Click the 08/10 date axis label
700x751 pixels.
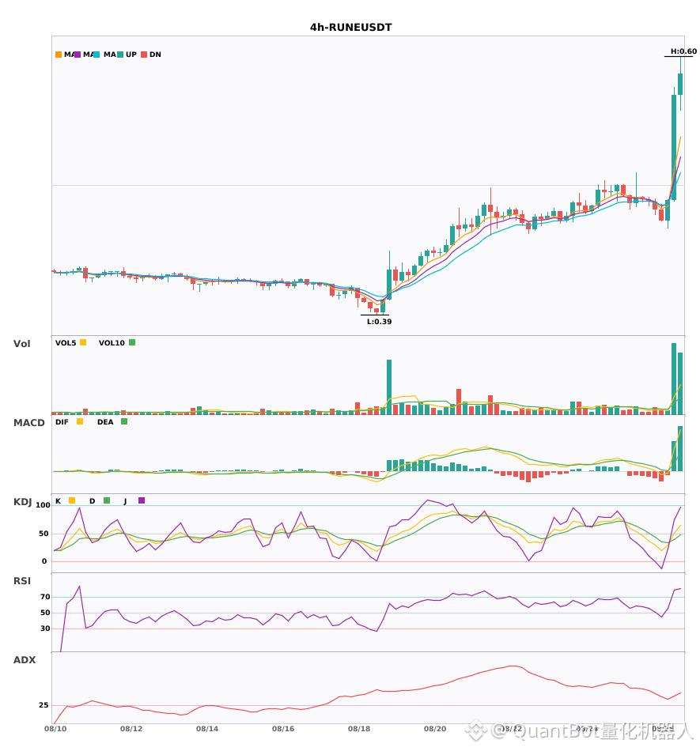point(55,729)
